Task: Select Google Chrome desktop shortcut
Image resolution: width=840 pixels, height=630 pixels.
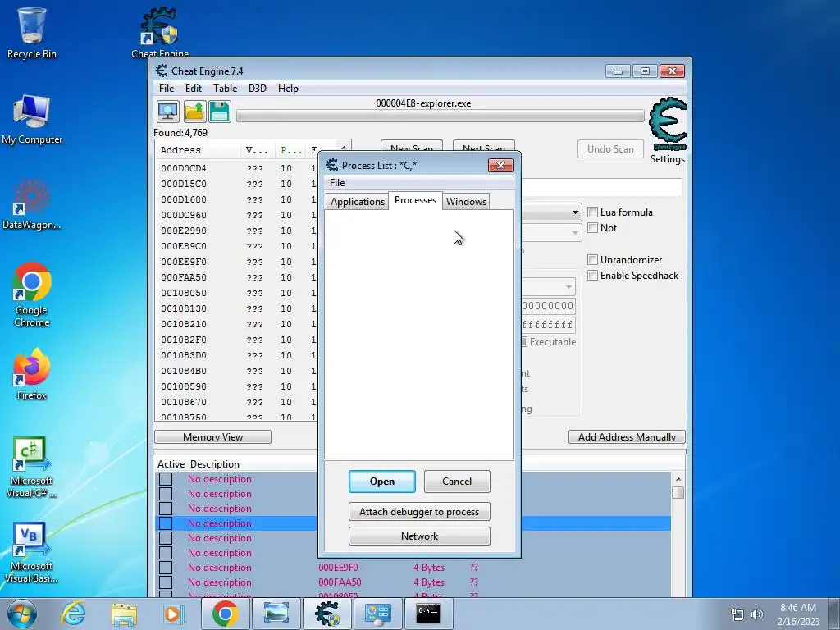Action: [32, 294]
